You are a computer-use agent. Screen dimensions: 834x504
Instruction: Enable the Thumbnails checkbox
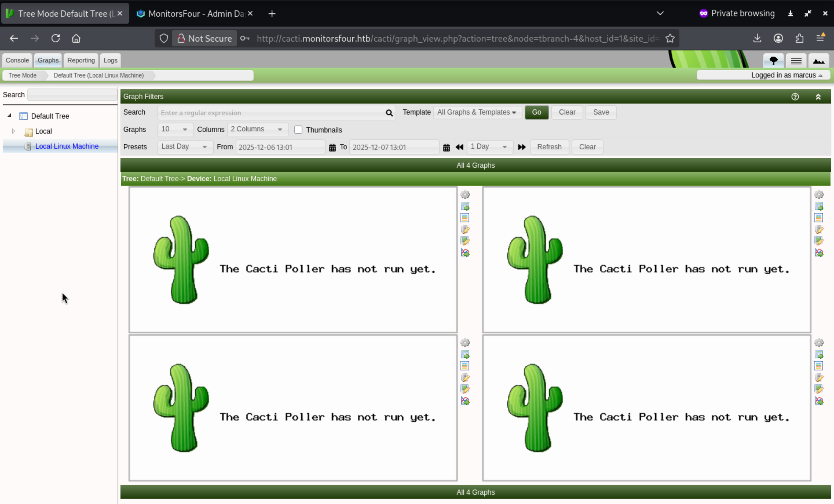[298, 130]
